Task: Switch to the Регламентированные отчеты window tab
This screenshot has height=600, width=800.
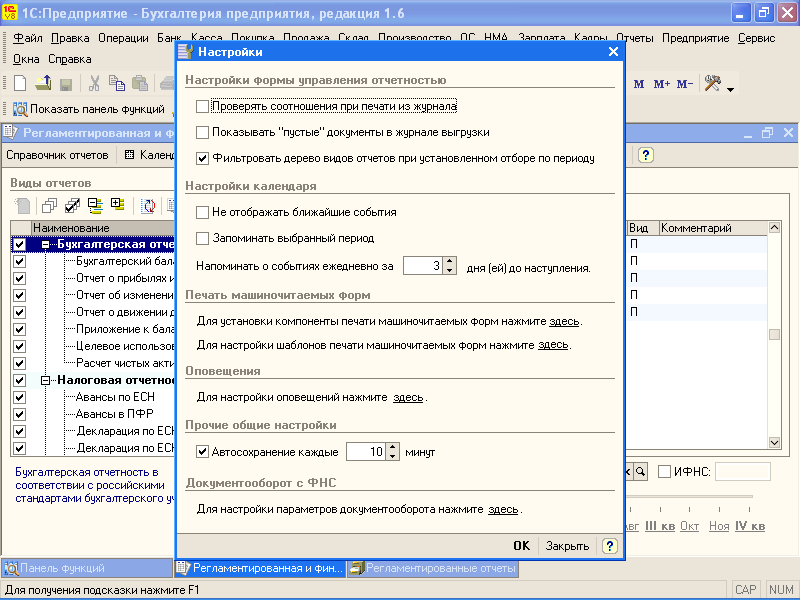Action: 433,568
